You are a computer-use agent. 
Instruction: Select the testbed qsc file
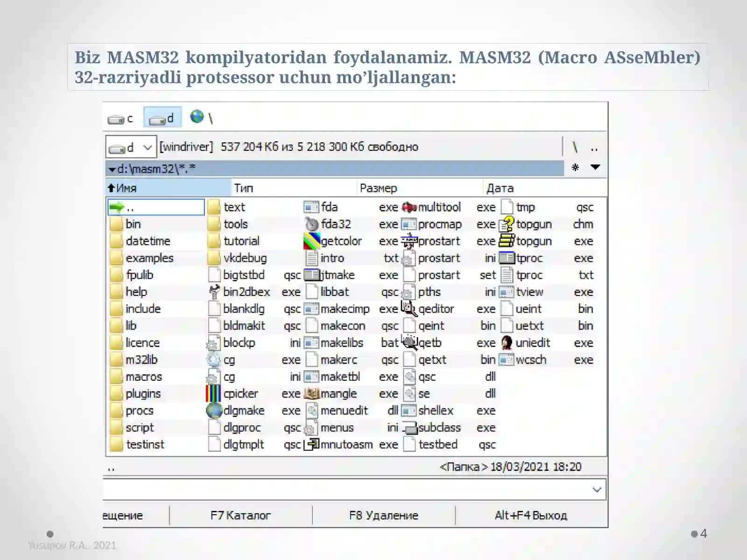click(x=450, y=445)
